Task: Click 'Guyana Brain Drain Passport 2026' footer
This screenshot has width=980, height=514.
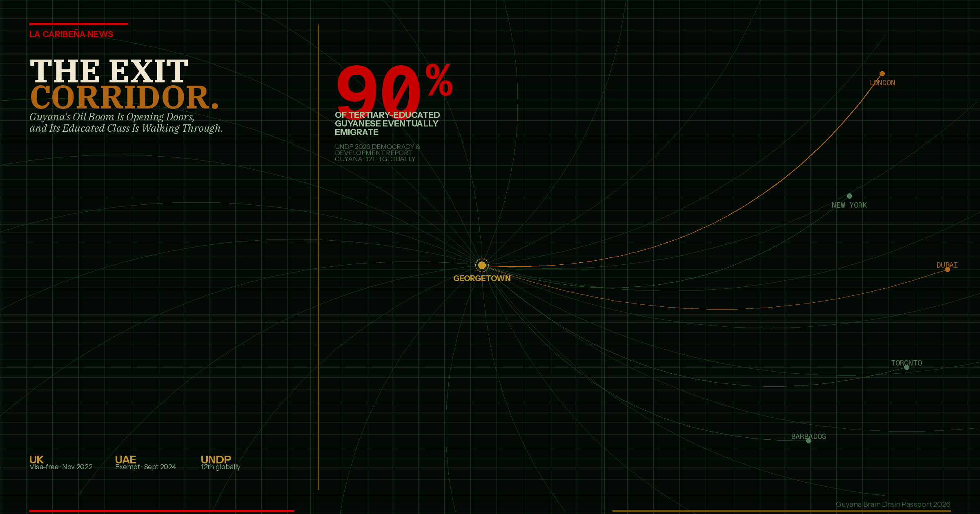Action: coord(893,505)
